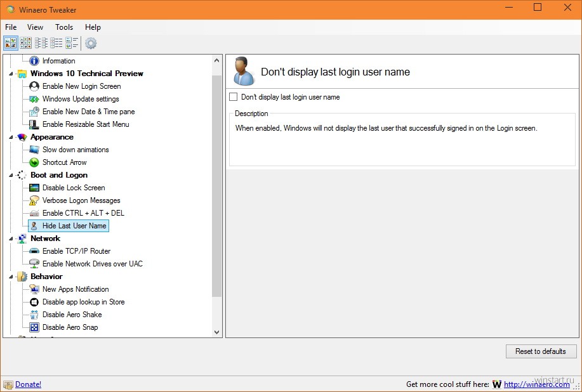Select Disable Aero Snap text in tree
The image size is (582, 392).
(x=70, y=327)
